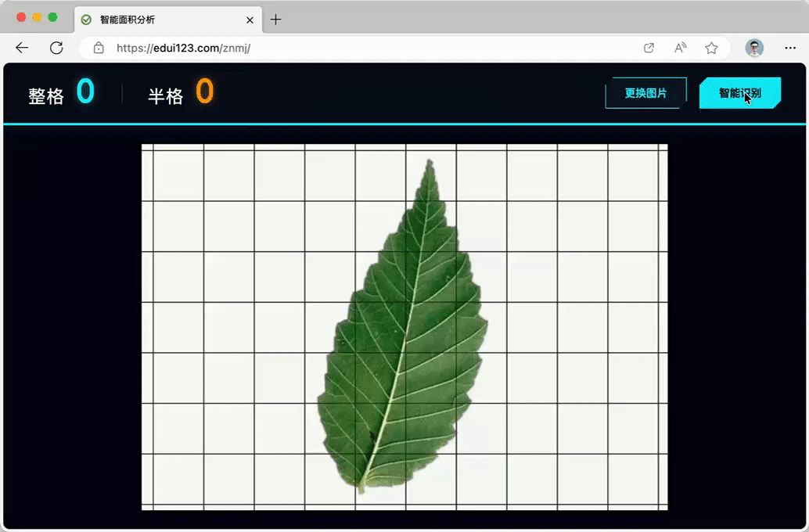Screen dimensions: 809x532
Task: Click the user profile avatar icon
Action: 753,47
